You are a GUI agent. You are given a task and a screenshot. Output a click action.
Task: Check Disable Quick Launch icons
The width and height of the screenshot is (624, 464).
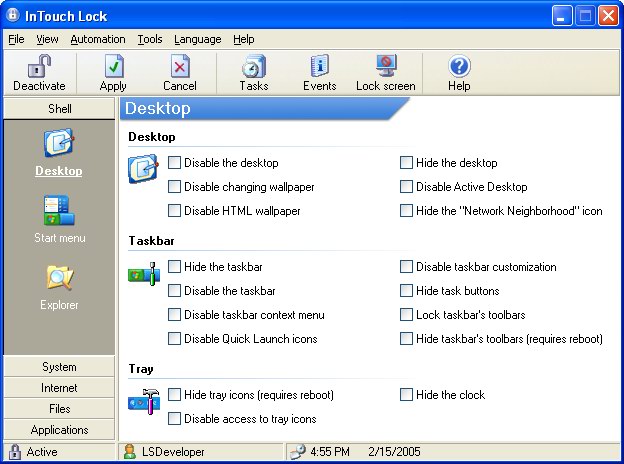[174, 339]
